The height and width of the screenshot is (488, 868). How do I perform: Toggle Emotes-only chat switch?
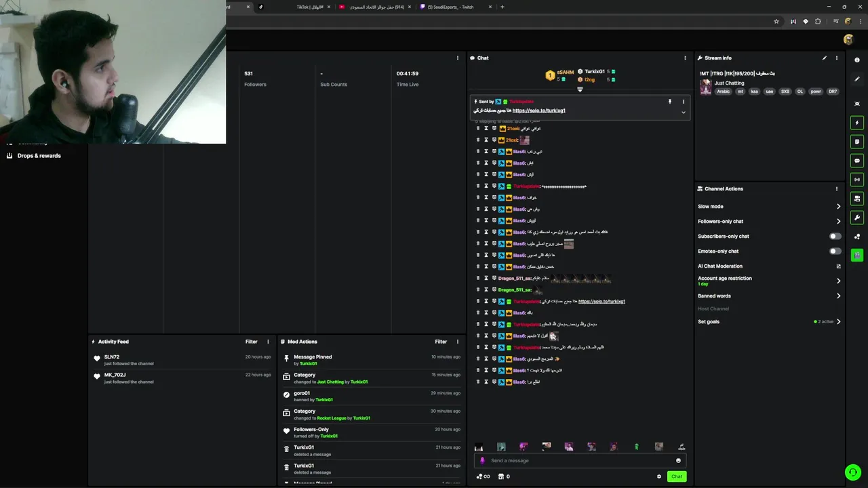[x=835, y=251]
